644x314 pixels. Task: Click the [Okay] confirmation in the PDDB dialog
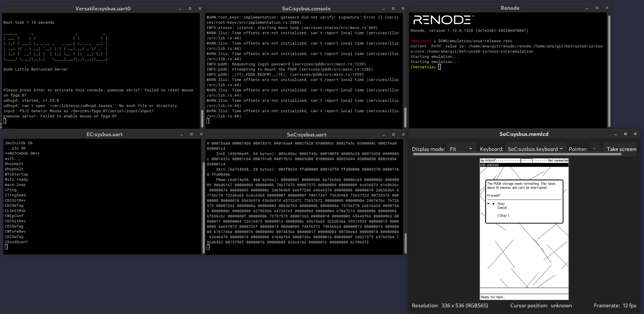502,216
